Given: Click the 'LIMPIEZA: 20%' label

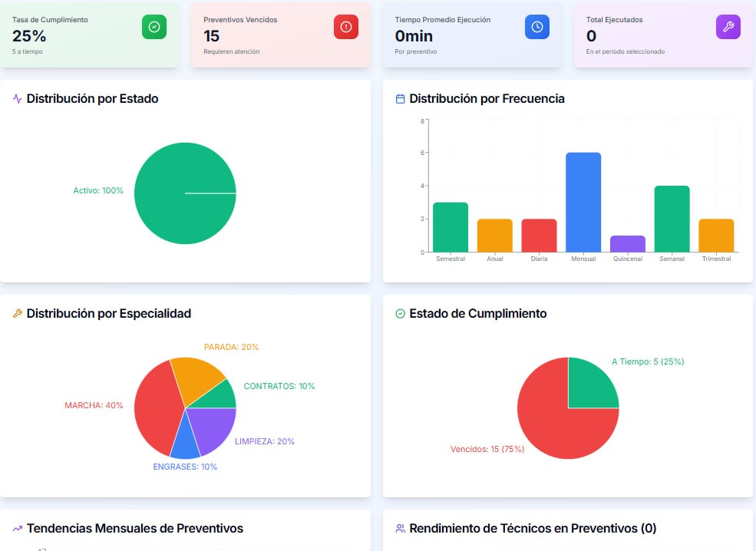Looking at the screenshot, I should point(265,441).
